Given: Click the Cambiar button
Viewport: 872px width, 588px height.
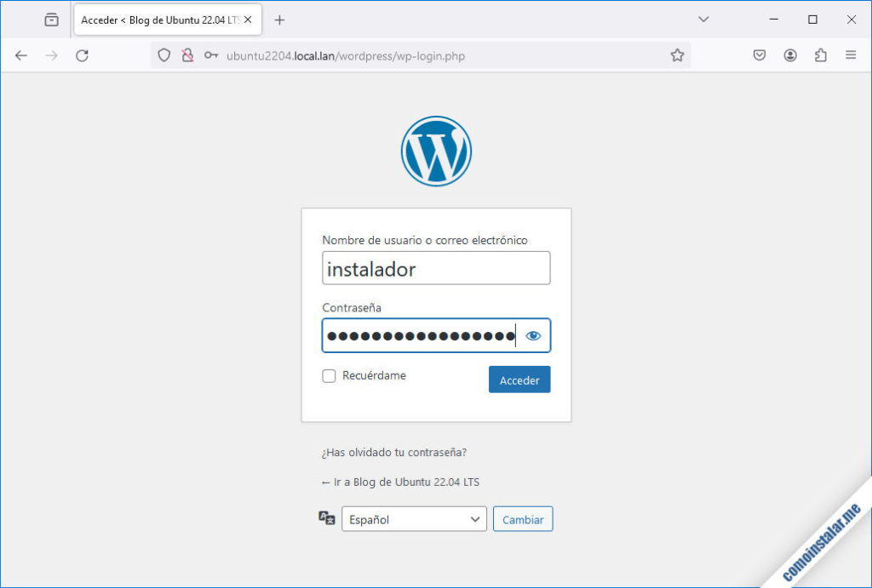Looking at the screenshot, I should (x=522, y=518).
